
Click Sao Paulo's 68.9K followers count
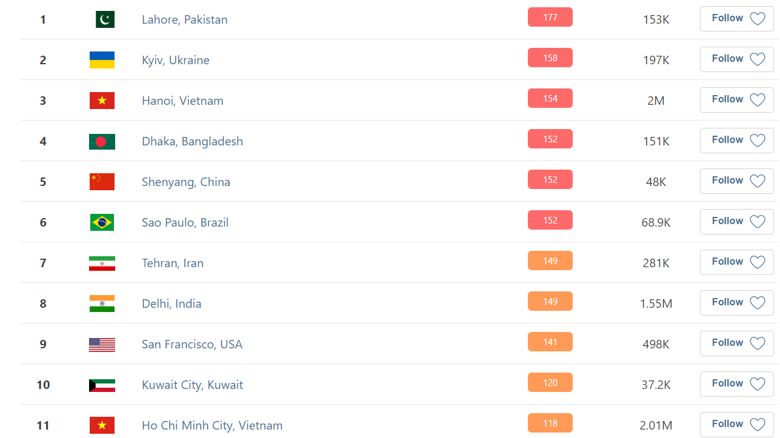coord(656,222)
